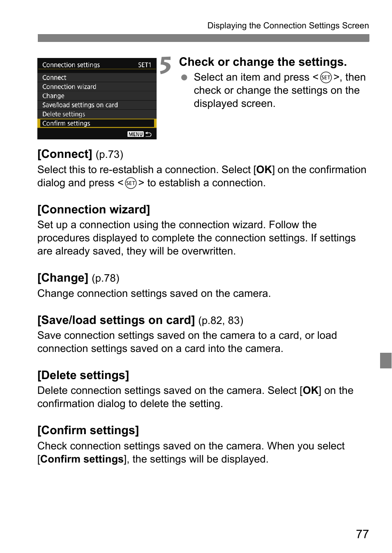This screenshot has width=392, height=553.
Task: Click the Connection settings screen title
Action: click(71, 65)
